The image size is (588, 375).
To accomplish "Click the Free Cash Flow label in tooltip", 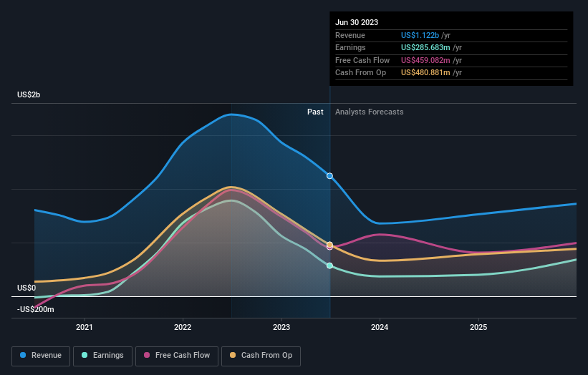I will [362, 60].
